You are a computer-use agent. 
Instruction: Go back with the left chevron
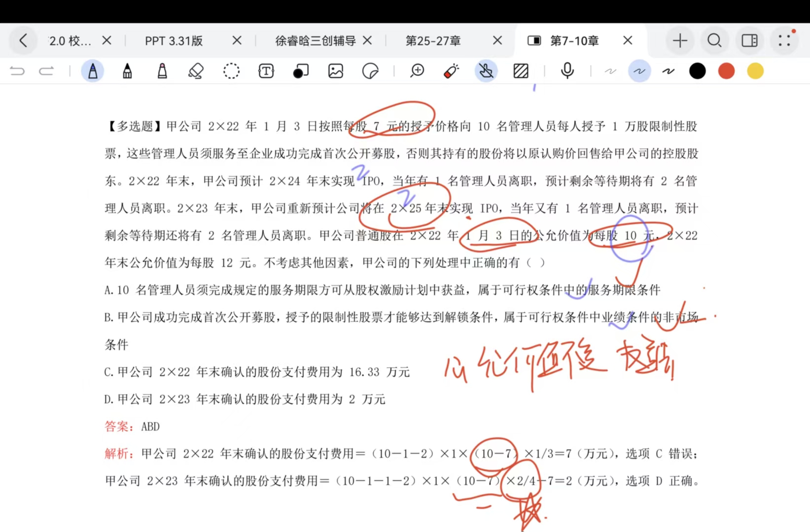tap(23, 40)
